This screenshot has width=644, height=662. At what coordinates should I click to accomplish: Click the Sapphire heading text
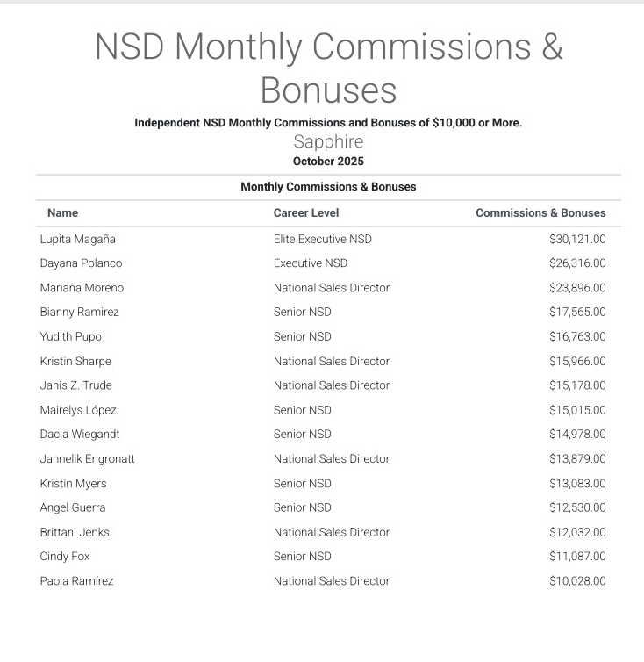(x=328, y=142)
